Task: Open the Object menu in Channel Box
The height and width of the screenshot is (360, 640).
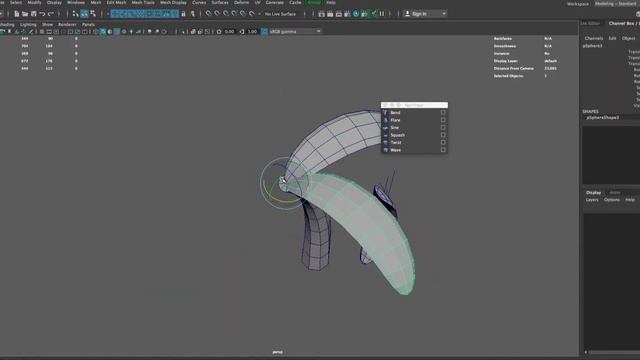Action: tap(629, 38)
